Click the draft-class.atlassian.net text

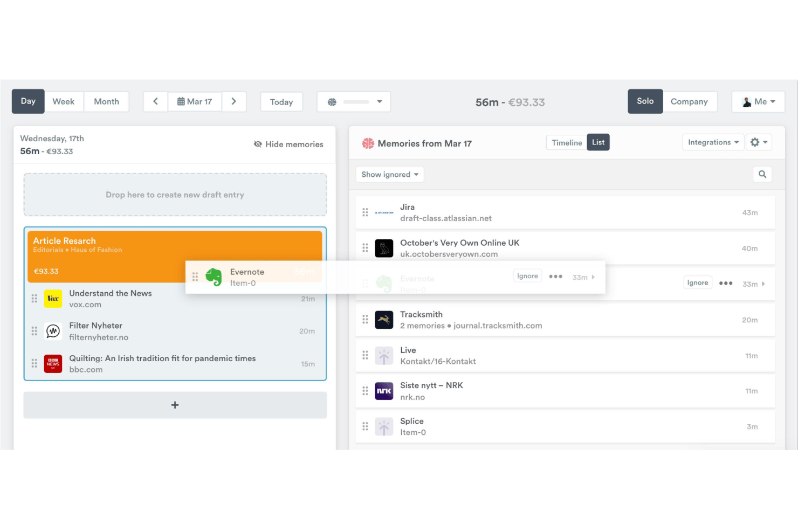point(445,218)
